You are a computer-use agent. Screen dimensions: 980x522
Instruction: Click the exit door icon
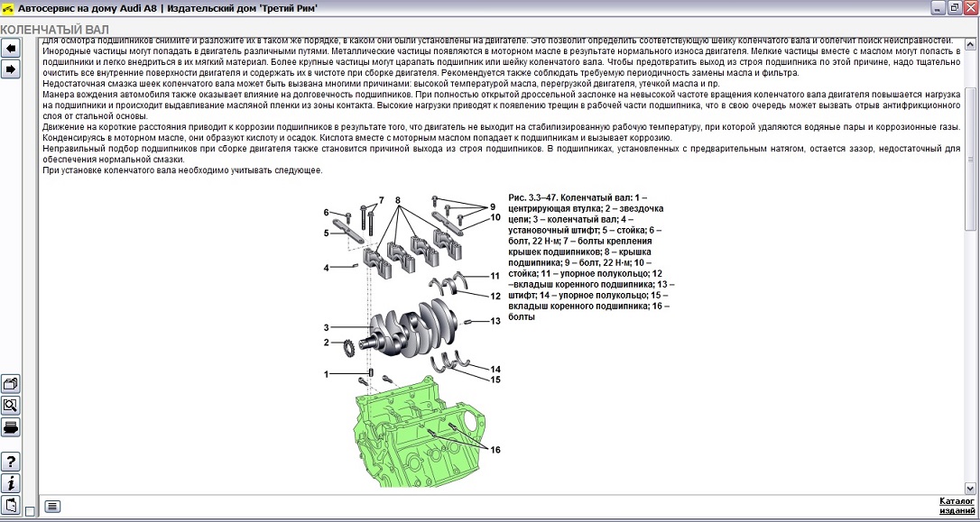pyautogui.click(x=11, y=504)
